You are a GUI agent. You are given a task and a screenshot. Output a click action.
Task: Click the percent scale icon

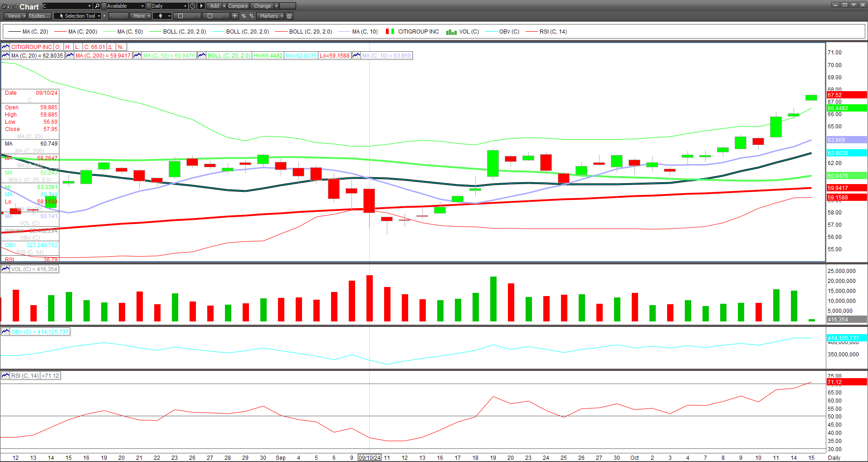click(244, 16)
